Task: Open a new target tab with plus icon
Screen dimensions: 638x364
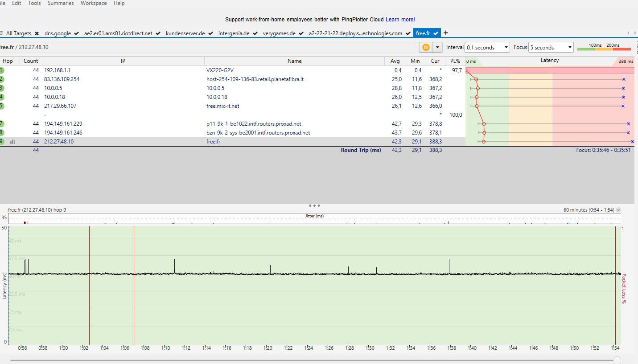Action: pos(446,33)
